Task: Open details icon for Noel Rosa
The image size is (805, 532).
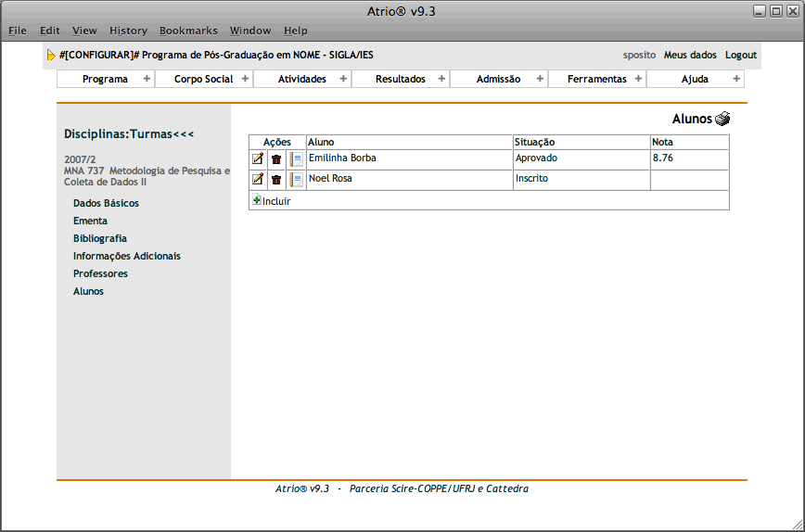Action: (296, 180)
